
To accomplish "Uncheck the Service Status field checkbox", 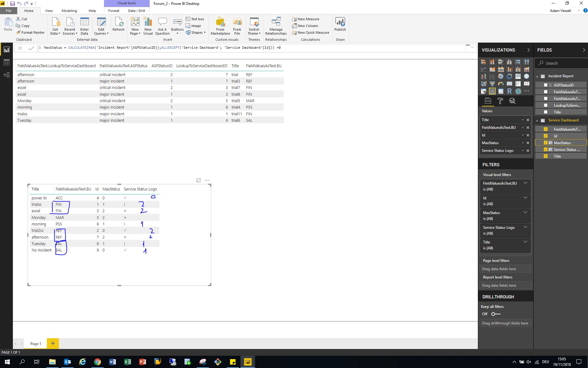I will pos(545,149).
